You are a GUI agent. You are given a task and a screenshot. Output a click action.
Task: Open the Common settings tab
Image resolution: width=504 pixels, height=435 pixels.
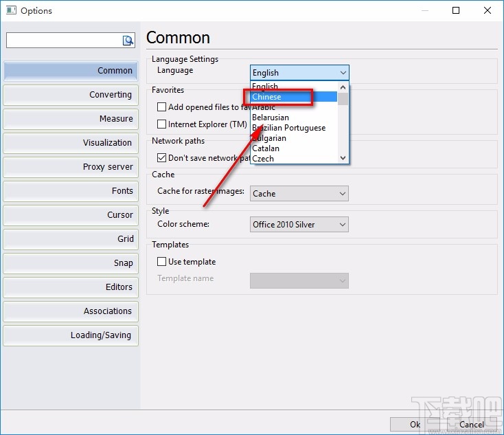click(x=71, y=71)
